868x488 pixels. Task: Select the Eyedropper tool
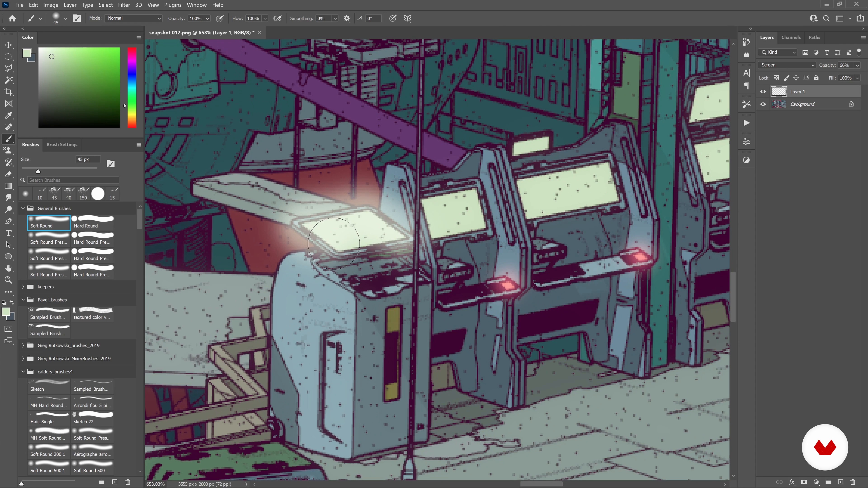point(9,115)
